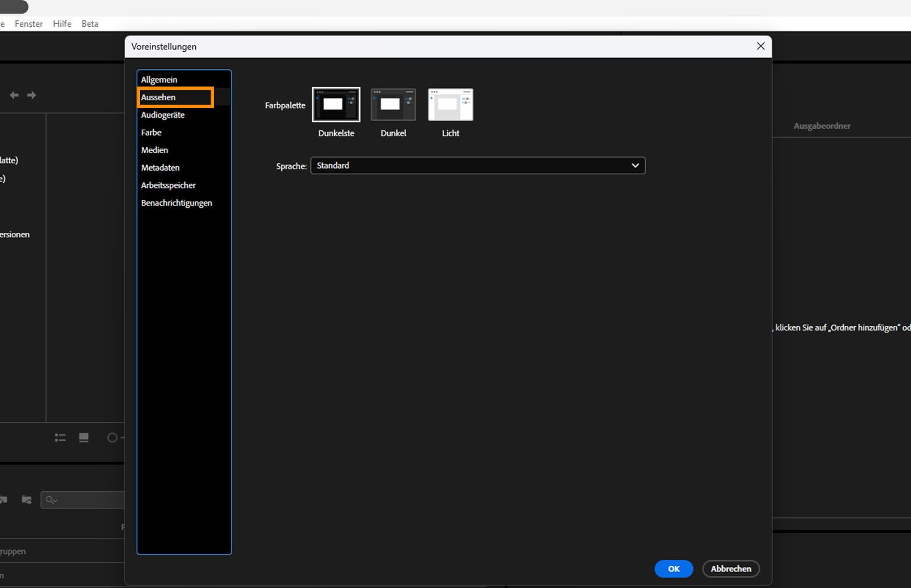Go back using the left arrow icon
Image resolution: width=911 pixels, height=588 pixels.
14,95
